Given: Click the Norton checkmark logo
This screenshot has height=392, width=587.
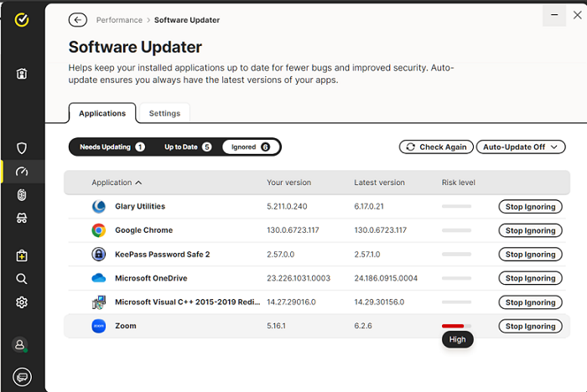Looking at the screenshot, I should click(22, 21).
